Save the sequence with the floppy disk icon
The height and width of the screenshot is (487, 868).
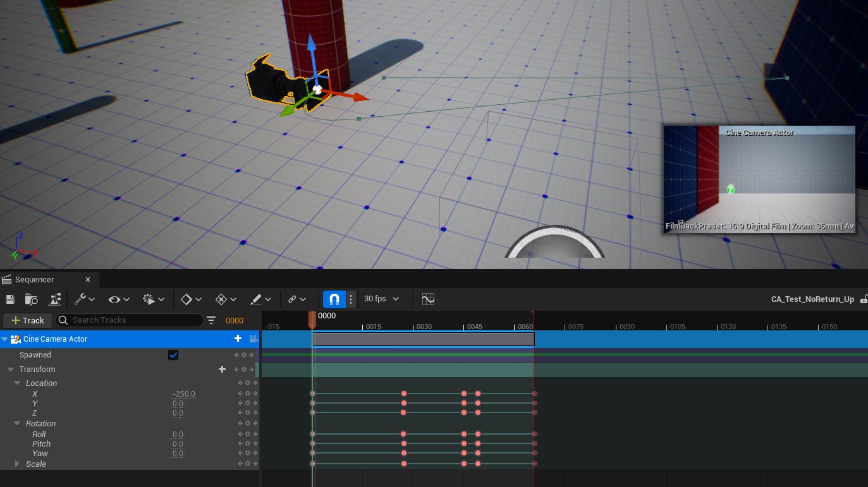point(9,299)
